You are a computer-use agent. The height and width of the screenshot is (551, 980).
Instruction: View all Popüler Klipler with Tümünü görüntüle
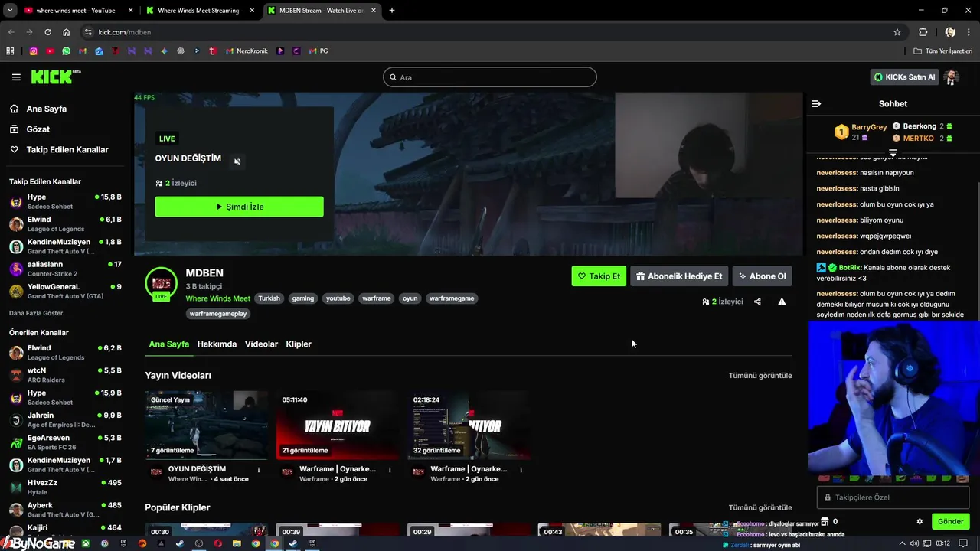[x=760, y=507]
